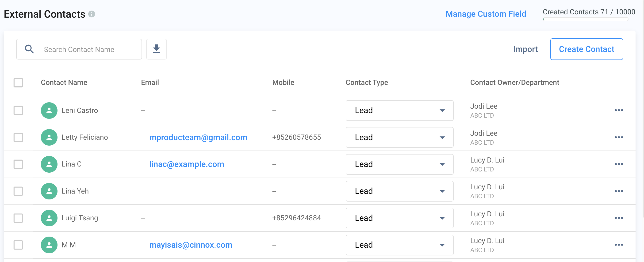The image size is (644, 262).
Task: Open three-dot menu for Letty Feliciano row
Action: 618,137
